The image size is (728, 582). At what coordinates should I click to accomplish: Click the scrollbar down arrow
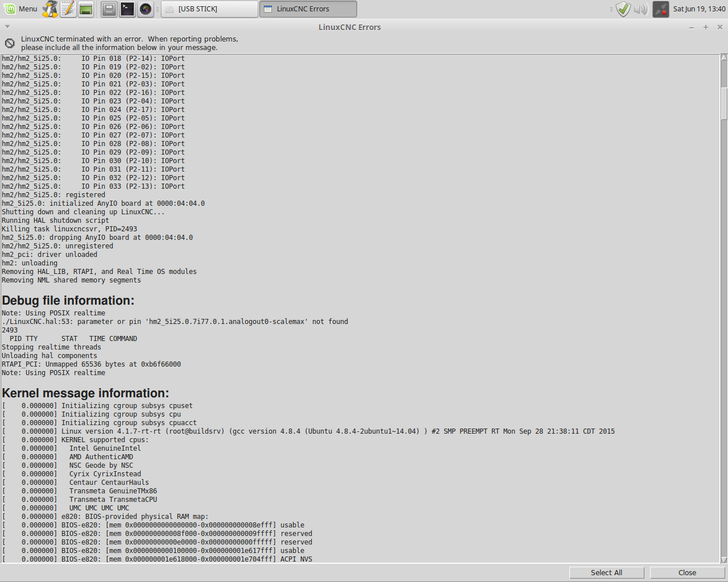[724, 560]
